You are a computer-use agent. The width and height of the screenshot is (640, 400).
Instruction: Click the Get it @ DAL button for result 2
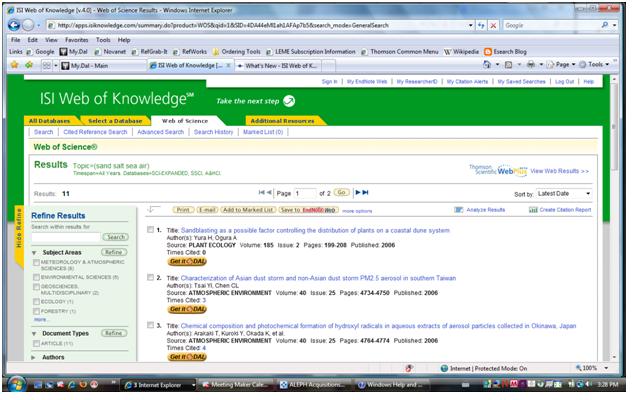[187, 309]
